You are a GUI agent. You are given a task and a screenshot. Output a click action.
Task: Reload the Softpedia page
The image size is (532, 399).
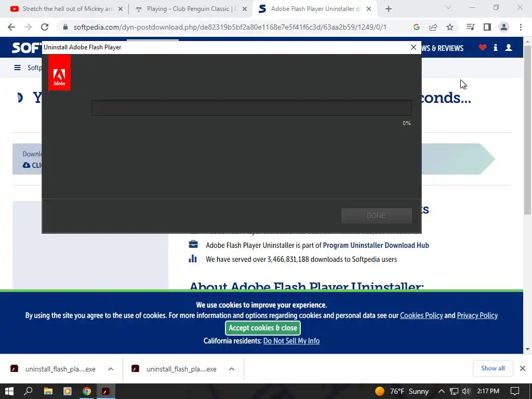(x=45, y=27)
